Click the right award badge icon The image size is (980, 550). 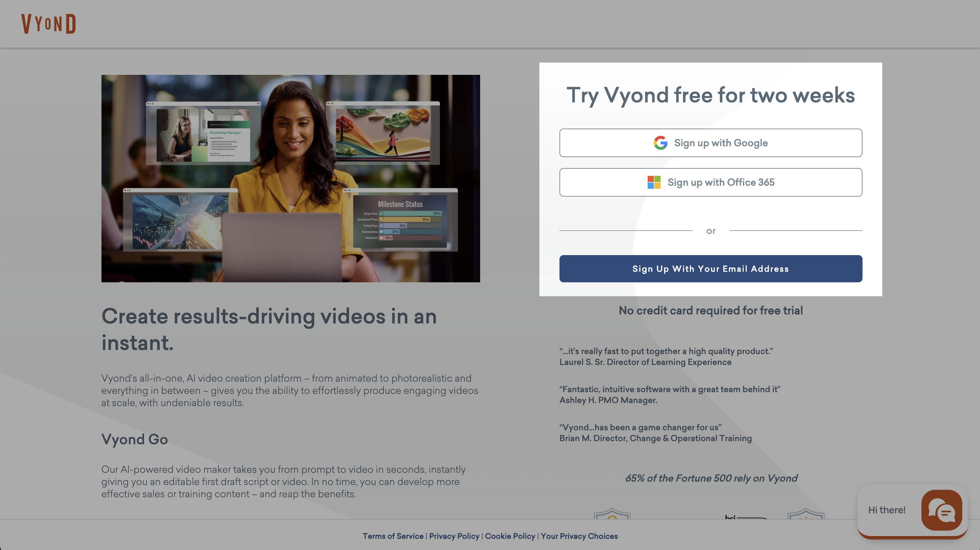(805, 514)
